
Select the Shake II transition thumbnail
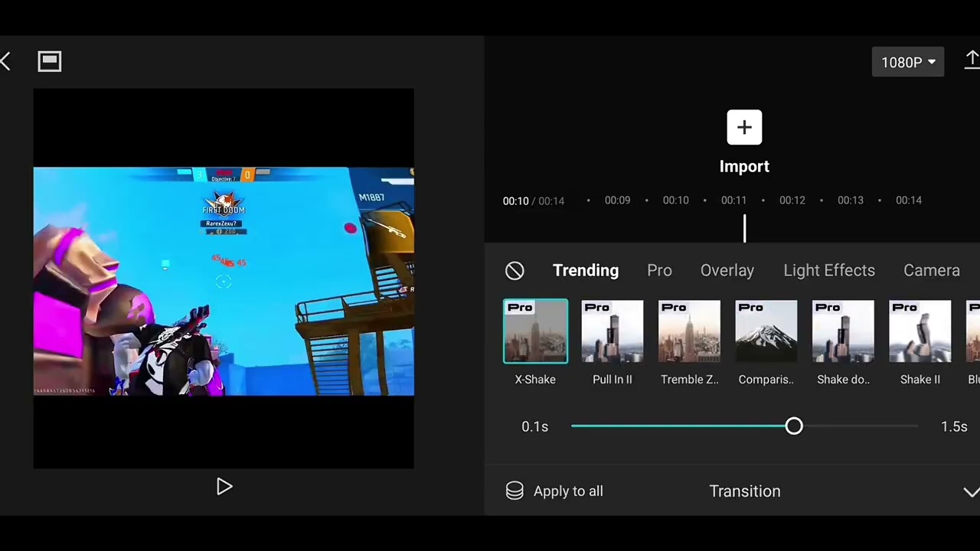(920, 331)
